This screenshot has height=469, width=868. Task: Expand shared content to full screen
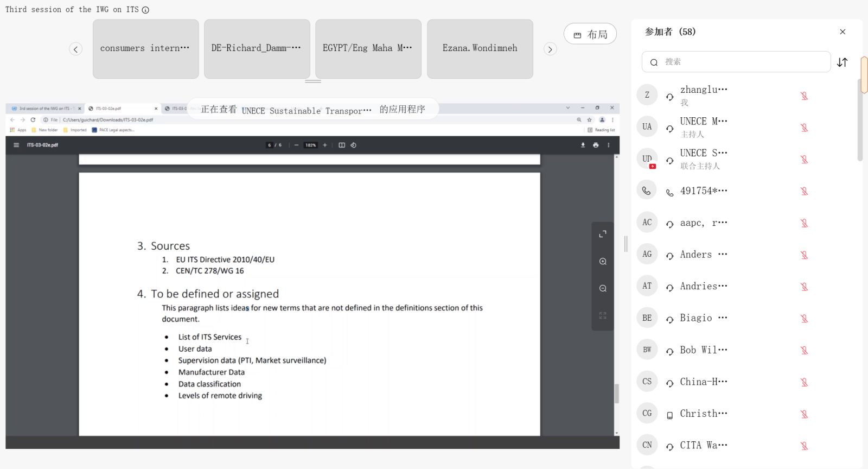click(603, 234)
